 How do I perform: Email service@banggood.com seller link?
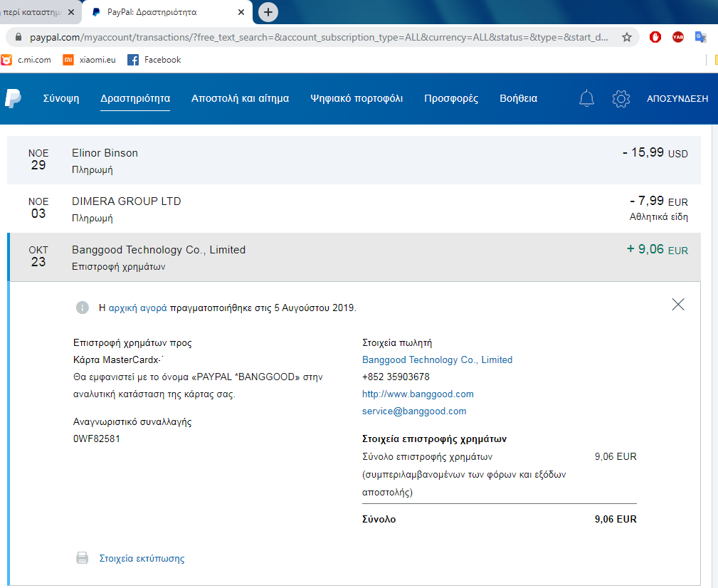tap(414, 411)
